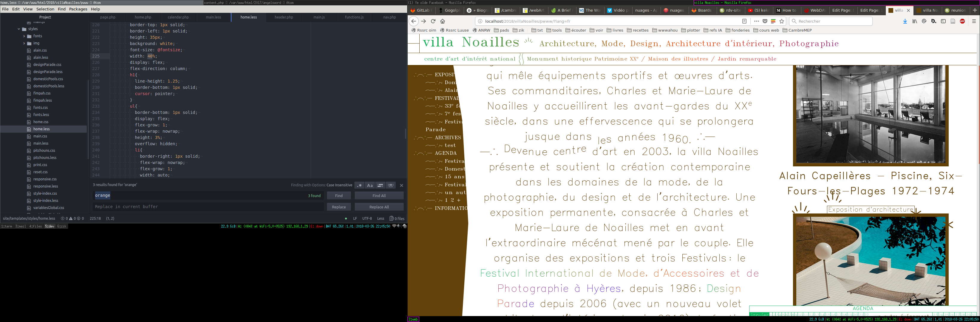Close the find and replace panel
This screenshot has width=980, height=322.
(401, 185)
